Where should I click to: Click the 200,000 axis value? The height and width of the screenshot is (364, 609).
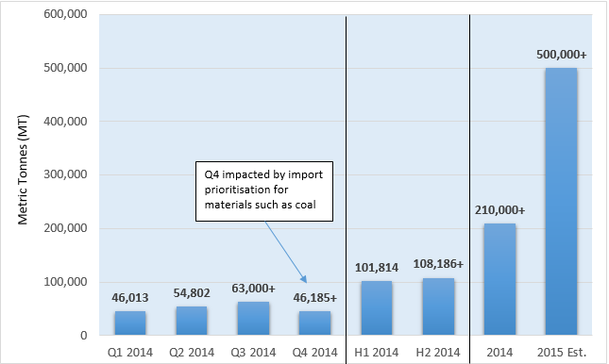(x=65, y=228)
